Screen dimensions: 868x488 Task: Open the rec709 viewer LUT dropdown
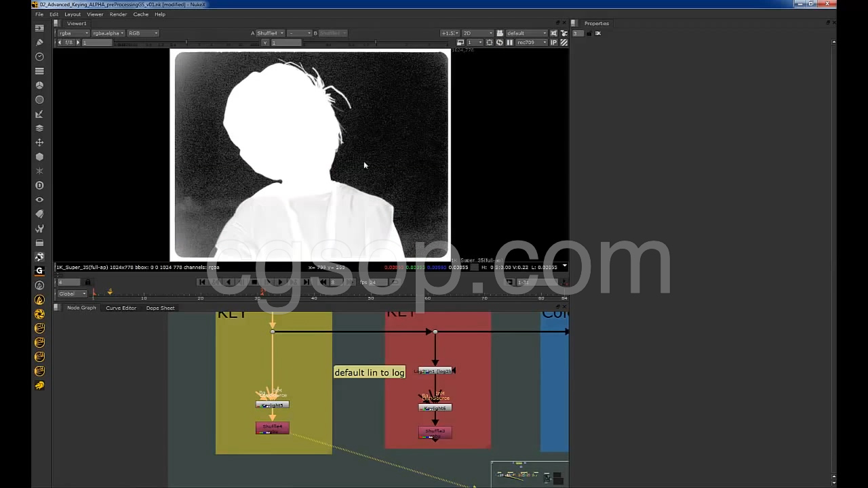(x=532, y=42)
